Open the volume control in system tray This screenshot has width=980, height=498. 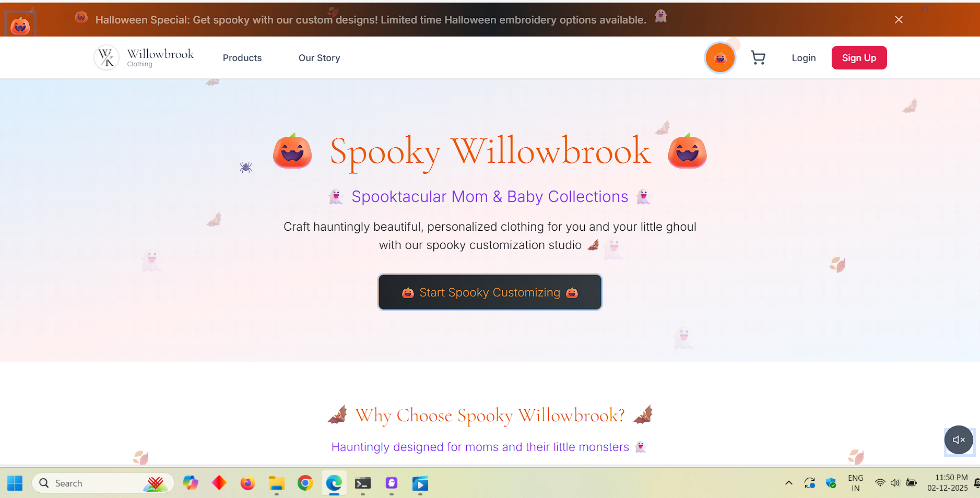pyautogui.click(x=895, y=483)
